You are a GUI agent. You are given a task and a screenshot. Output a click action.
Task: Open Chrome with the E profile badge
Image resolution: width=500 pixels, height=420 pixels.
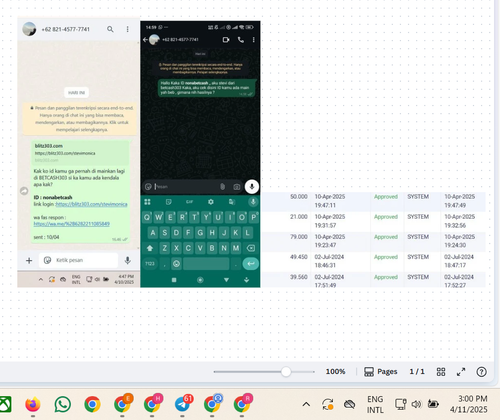(123, 403)
